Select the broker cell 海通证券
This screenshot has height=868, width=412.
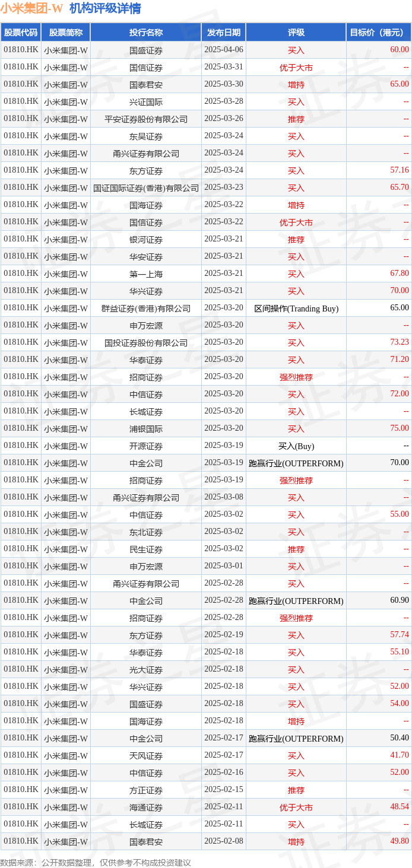tap(146, 807)
